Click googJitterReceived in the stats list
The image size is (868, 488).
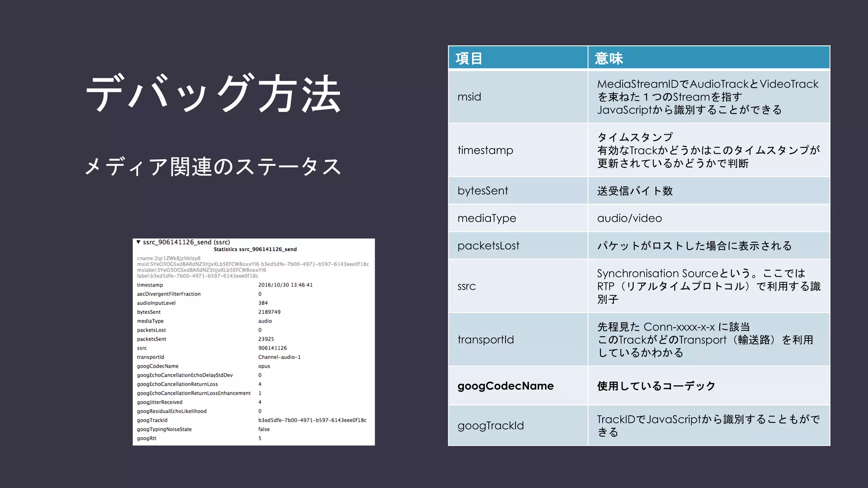click(159, 402)
